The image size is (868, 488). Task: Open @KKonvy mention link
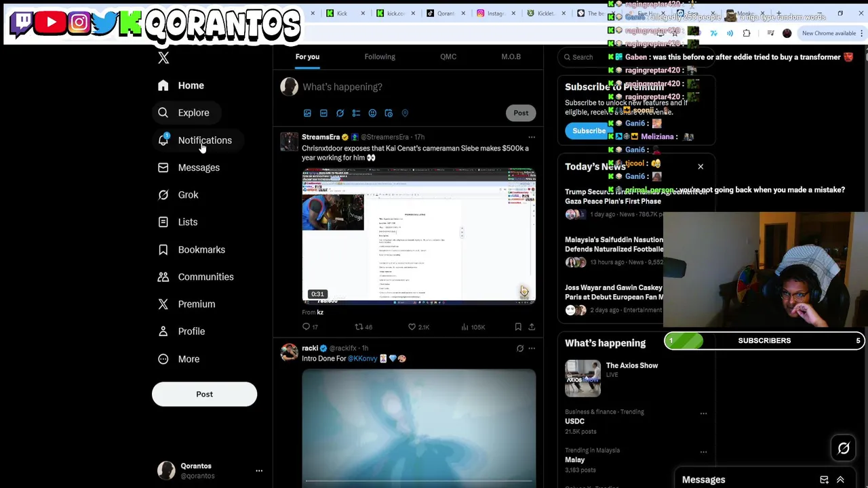point(363,359)
